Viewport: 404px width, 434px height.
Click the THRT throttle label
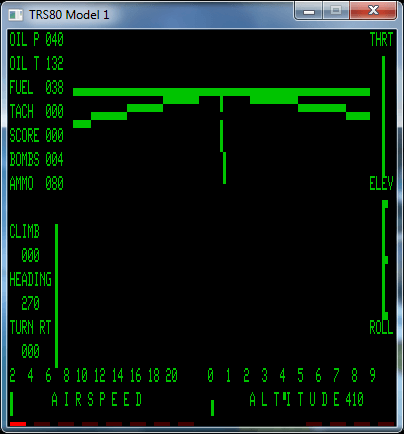381,40
